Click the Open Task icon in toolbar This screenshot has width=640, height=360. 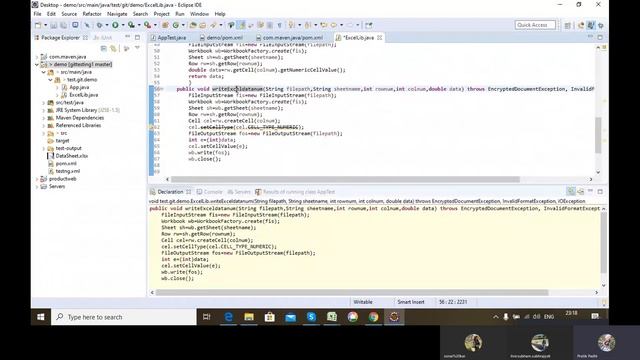[x=203, y=25]
